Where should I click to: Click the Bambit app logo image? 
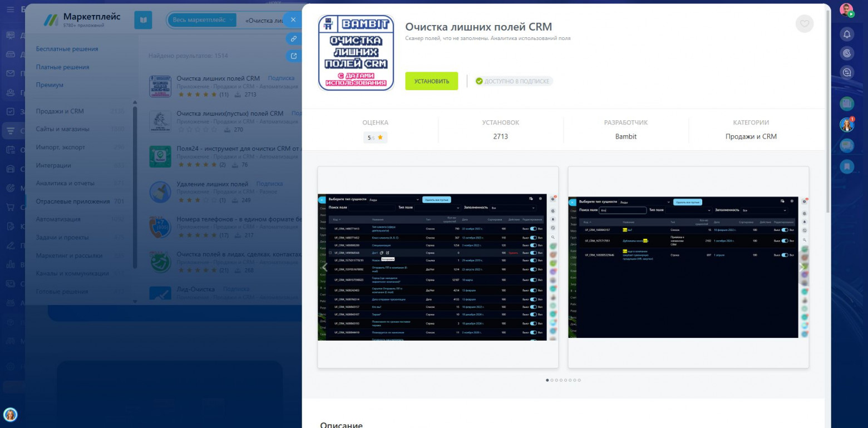pos(356,53)
